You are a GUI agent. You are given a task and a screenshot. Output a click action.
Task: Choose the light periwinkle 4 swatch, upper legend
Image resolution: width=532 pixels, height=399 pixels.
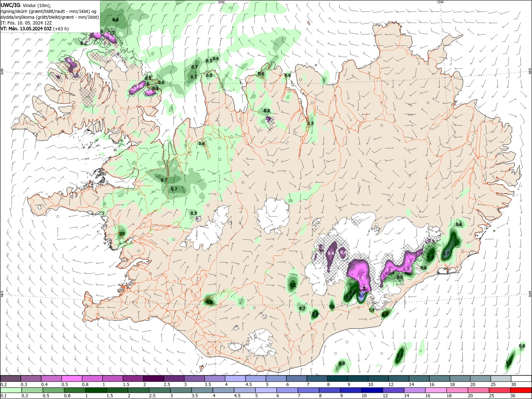[235, 379]
